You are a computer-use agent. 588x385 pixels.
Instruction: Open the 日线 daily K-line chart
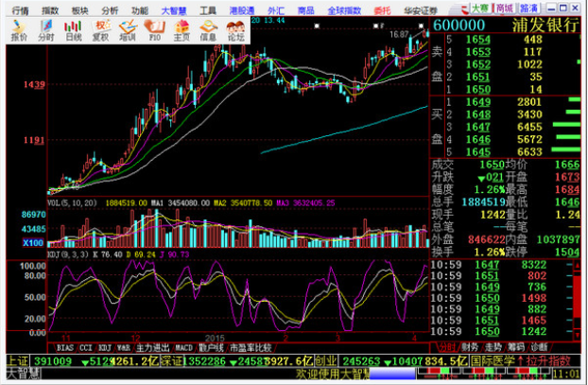73,30
